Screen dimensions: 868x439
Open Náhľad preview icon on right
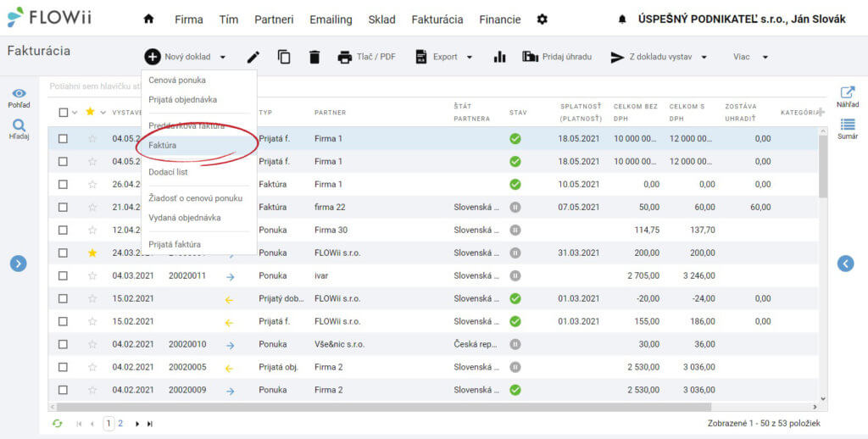point(847,92)
